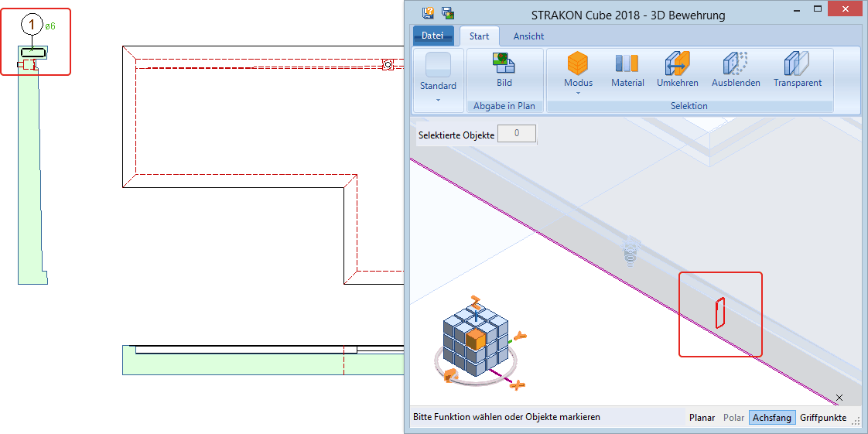Click the 'Bitte Funktion wählen' status text
868x434 pixels.
[507, 417]
